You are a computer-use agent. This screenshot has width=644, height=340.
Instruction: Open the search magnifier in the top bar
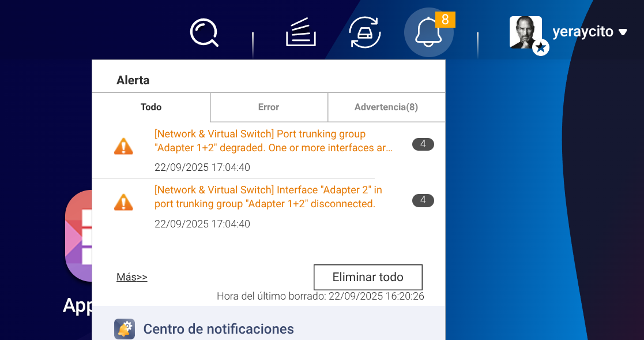tap(204, 32)
